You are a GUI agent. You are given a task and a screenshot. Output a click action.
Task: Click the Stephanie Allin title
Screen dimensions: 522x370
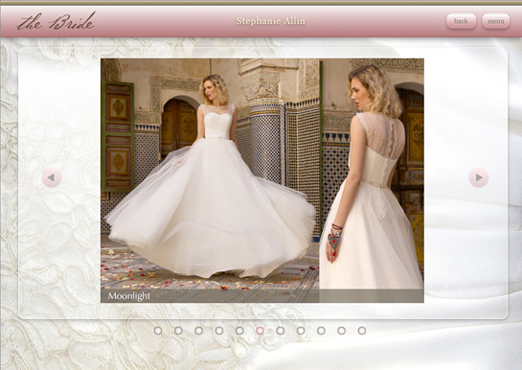click(271, 21)
